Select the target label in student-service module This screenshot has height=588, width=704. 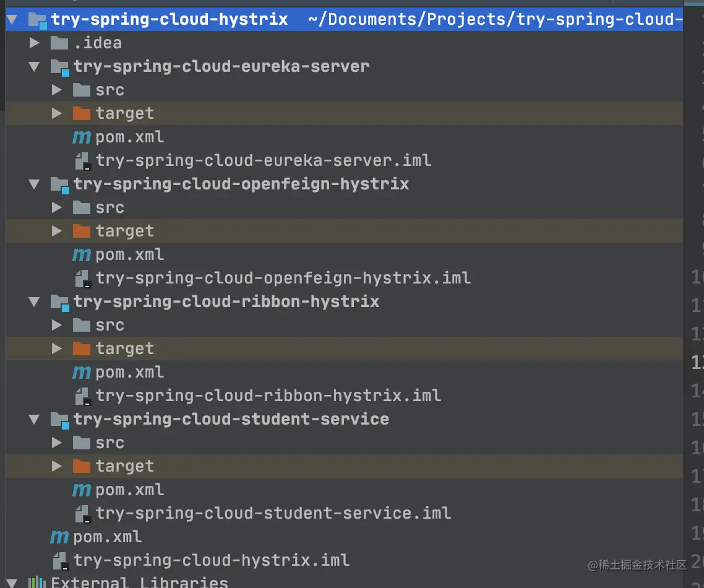pos(125,467)
